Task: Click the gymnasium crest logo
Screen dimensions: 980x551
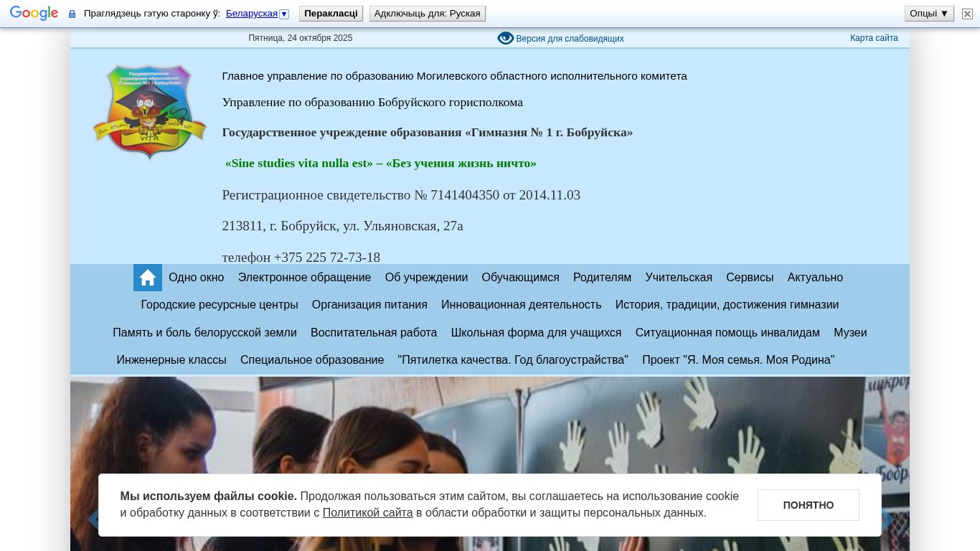Action: (149, 112)
